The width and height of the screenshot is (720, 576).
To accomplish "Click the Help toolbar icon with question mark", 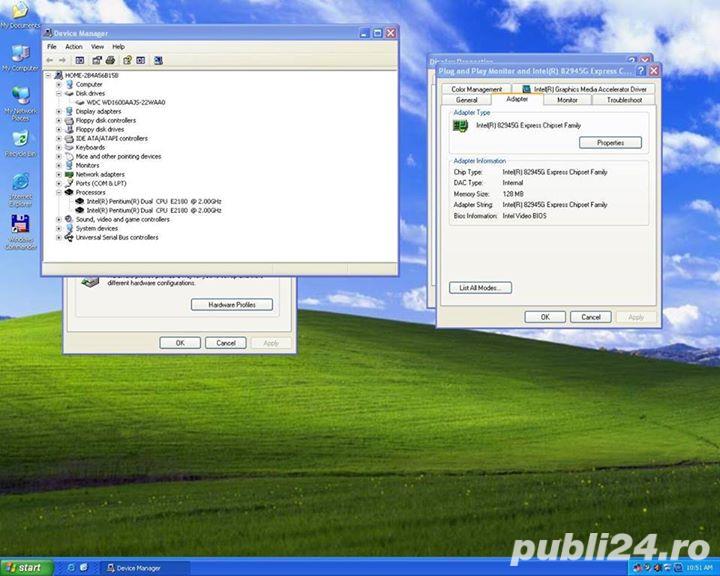I will point(127,60).
